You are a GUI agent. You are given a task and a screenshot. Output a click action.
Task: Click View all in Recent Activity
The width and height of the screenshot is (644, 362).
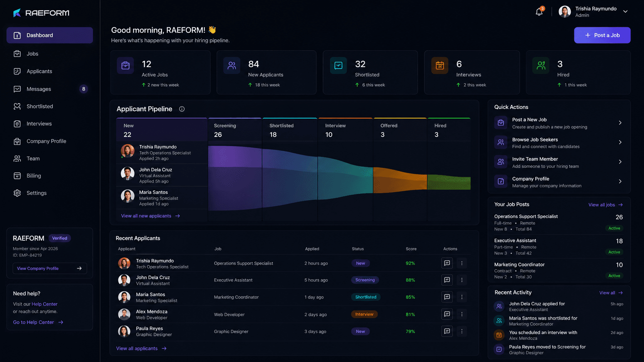611,293
